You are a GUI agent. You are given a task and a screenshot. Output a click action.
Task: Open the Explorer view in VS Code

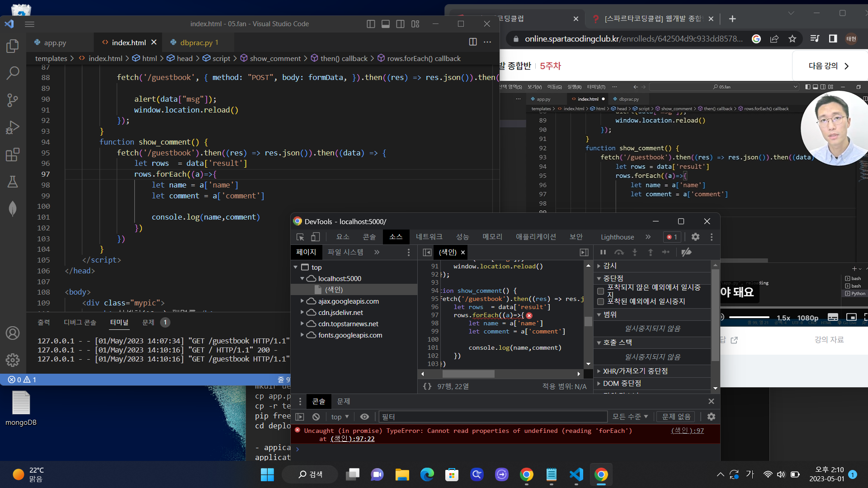pyautogui.click(x=13, y=46)
